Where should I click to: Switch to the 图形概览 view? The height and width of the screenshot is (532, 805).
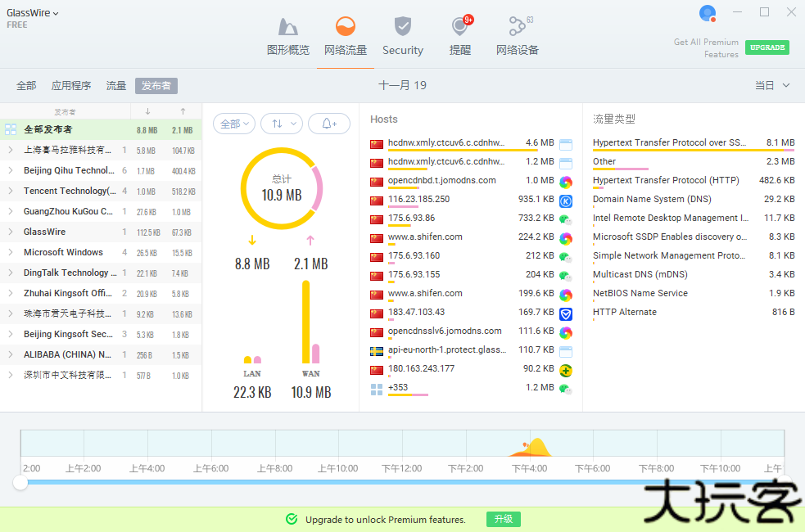point(288,36)
